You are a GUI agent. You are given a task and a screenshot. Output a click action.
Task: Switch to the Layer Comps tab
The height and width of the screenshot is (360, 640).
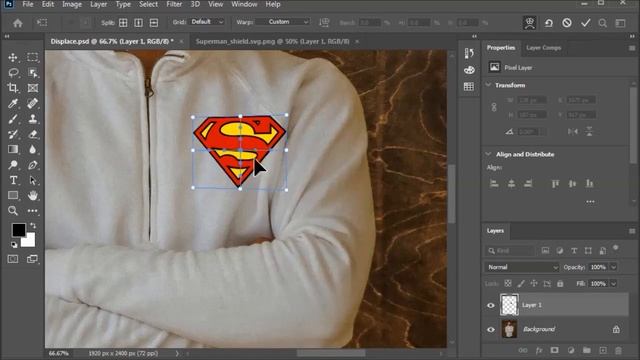point(543,48)
